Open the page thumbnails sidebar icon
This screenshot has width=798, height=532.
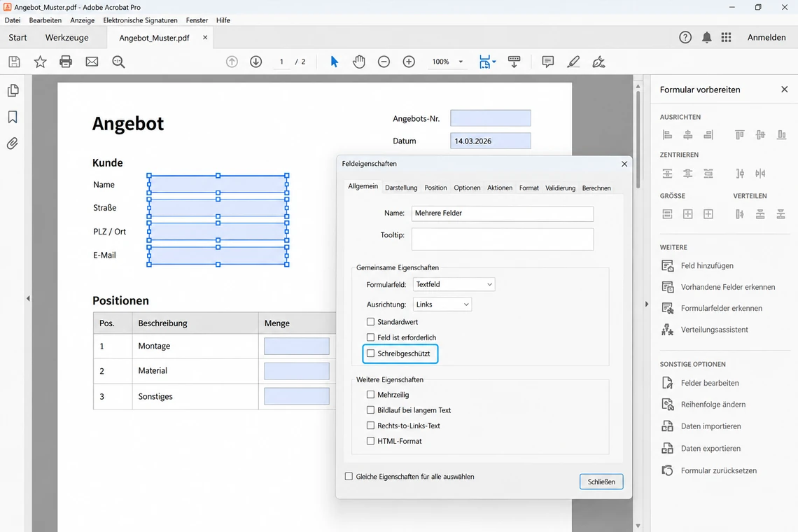click(x=13, y=90)
